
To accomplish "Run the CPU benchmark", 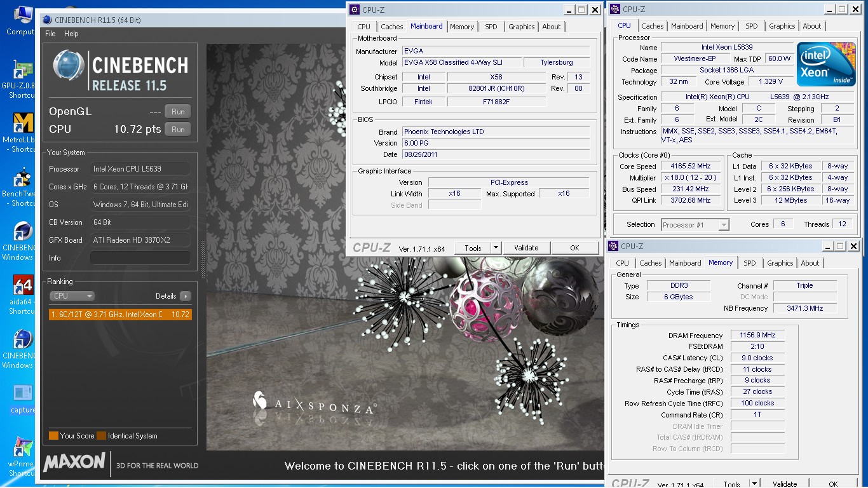I will tap(178, 130).
